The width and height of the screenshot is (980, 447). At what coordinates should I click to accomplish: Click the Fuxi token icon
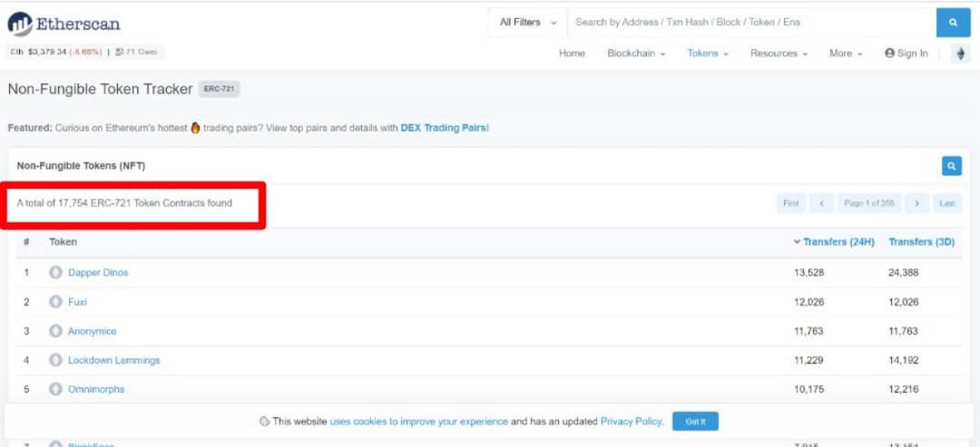(x=55, y=302)
